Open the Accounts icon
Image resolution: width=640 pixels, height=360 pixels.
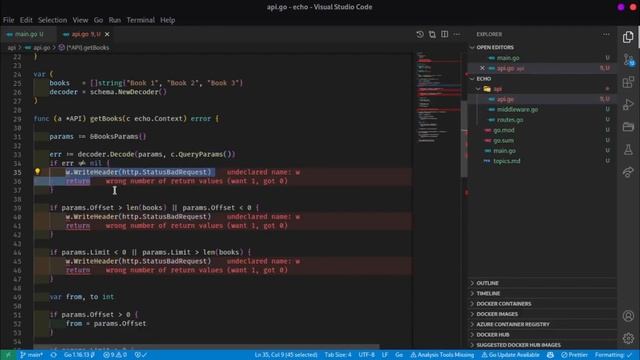[x=628, y=316]
